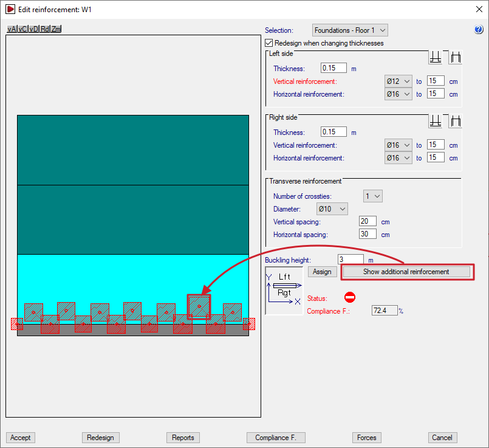Click the Assign button
The height and width of the screenshot is (448, 489).
(x=322, y=272)
